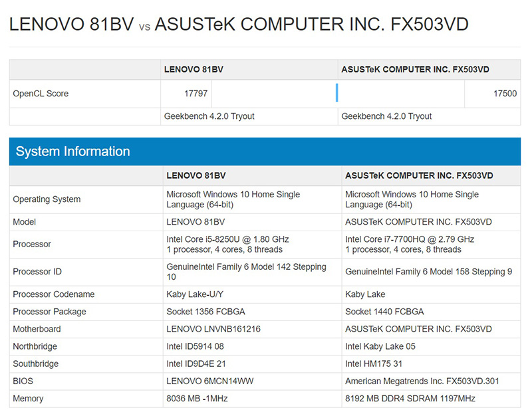Click the 17500 OpenCL score value
Viewport: 532px width, 414px height.
505,94
